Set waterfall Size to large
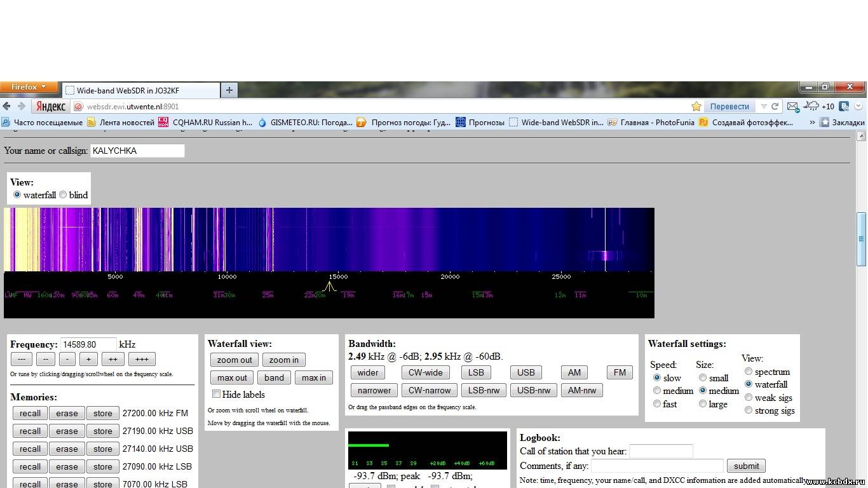868x488 pixels. tap(703, 404)
